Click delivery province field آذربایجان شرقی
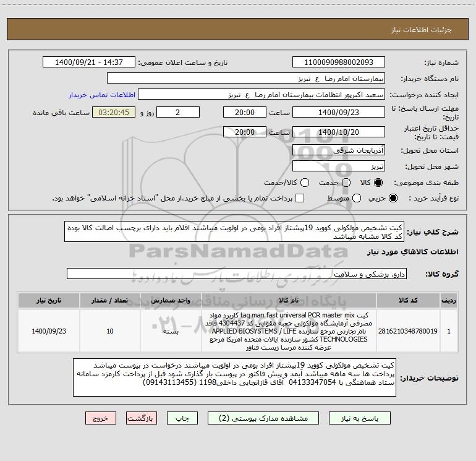 (x=339, y=150)
